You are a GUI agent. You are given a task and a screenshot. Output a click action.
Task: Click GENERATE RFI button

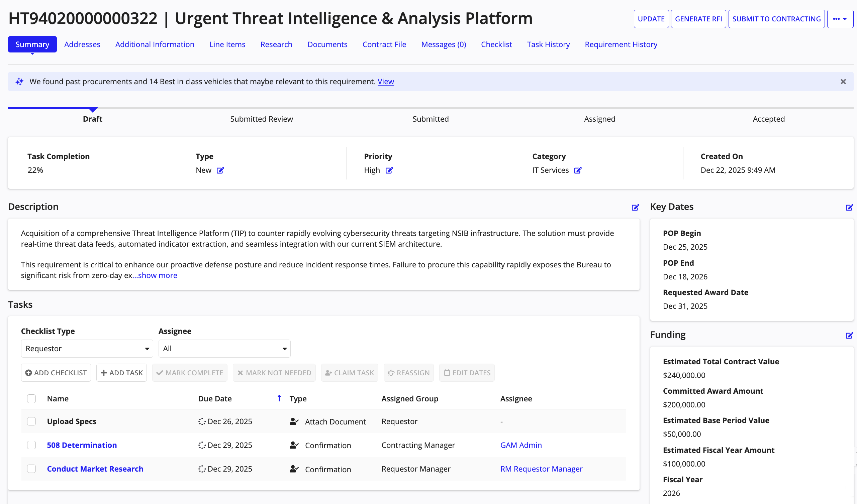click(698, 19)
